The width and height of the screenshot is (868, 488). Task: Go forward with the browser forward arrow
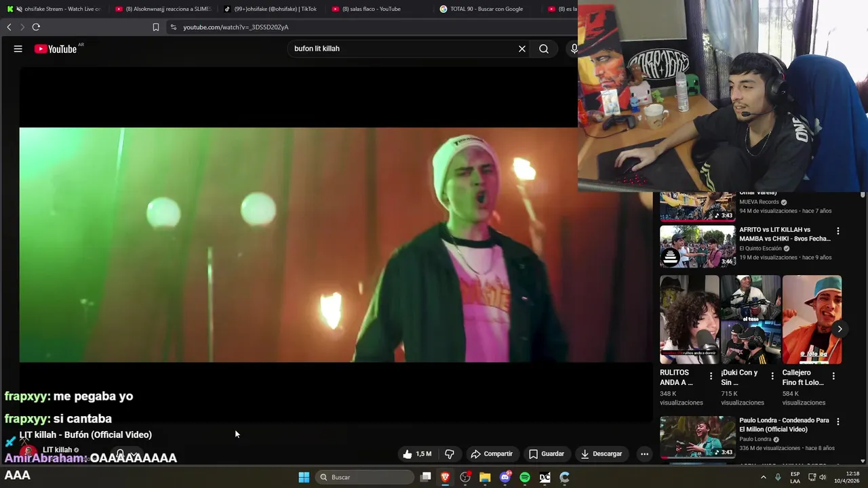[x=22, y=27]
